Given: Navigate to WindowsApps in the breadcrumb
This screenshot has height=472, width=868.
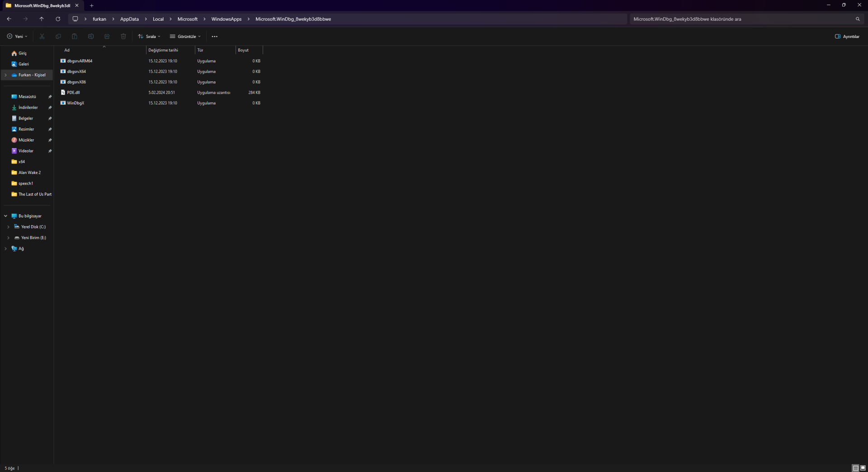Looking at the screenshot, I should point(226,19).
